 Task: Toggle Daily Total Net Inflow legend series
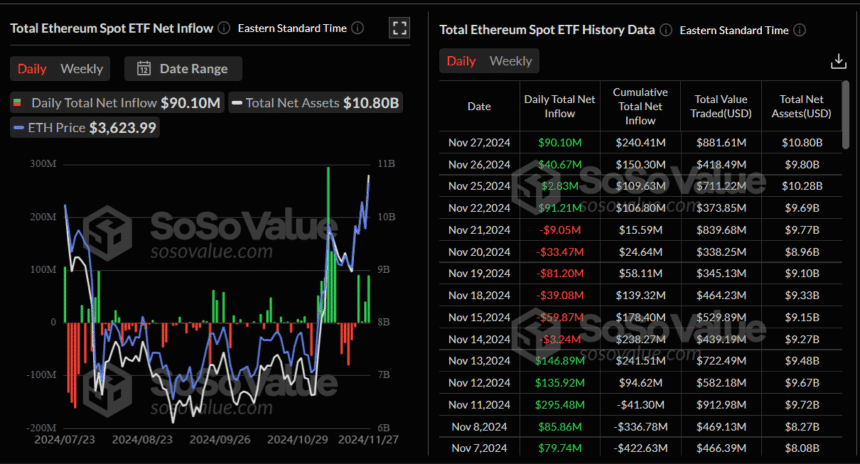pyautogui.click(x=117, y=103)
